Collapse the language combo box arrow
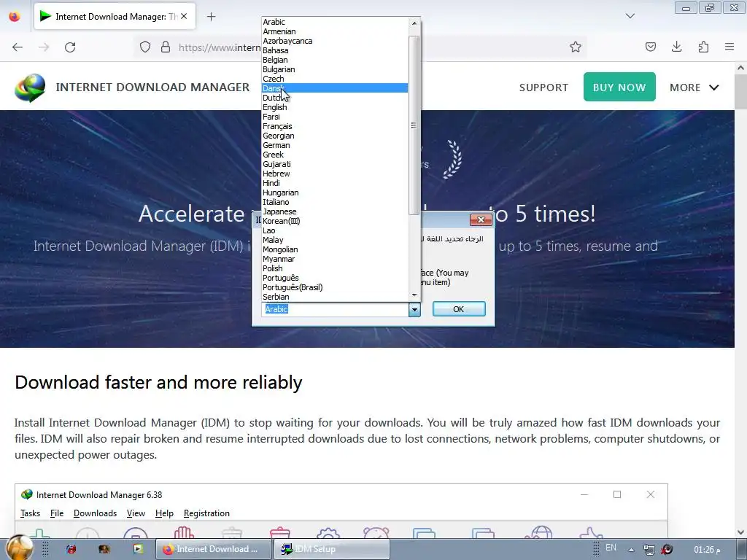 414,309
